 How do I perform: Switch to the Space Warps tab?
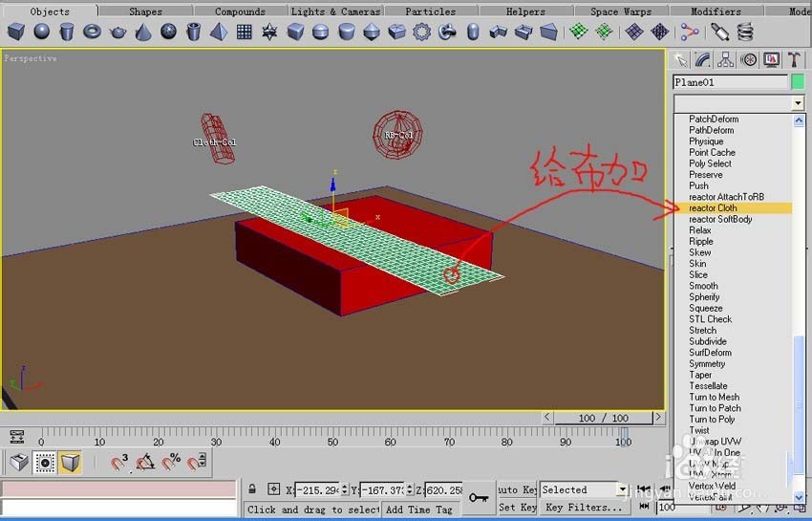point(621,11)
